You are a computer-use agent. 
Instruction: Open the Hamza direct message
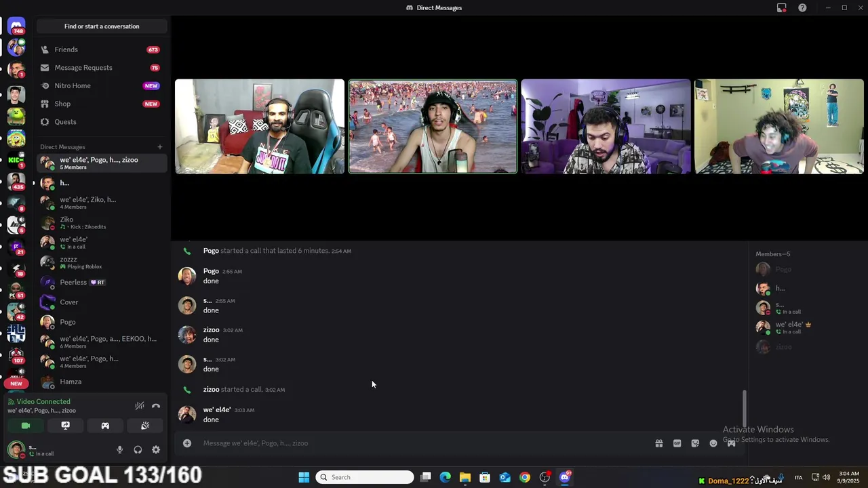point(102,382)
